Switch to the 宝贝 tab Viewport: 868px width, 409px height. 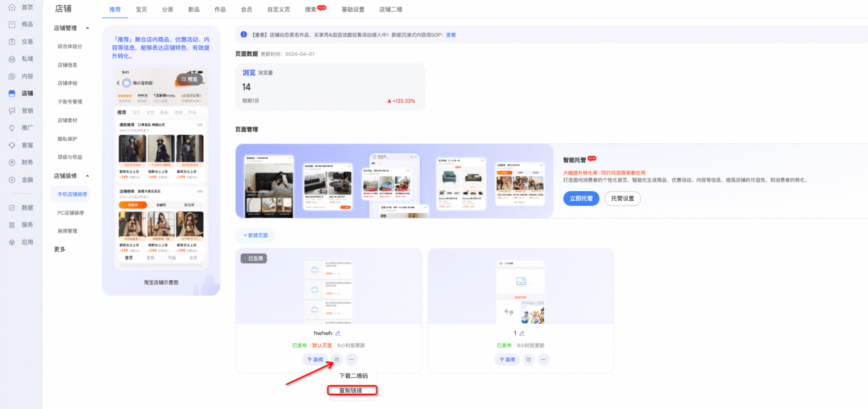tap(141, 10)
